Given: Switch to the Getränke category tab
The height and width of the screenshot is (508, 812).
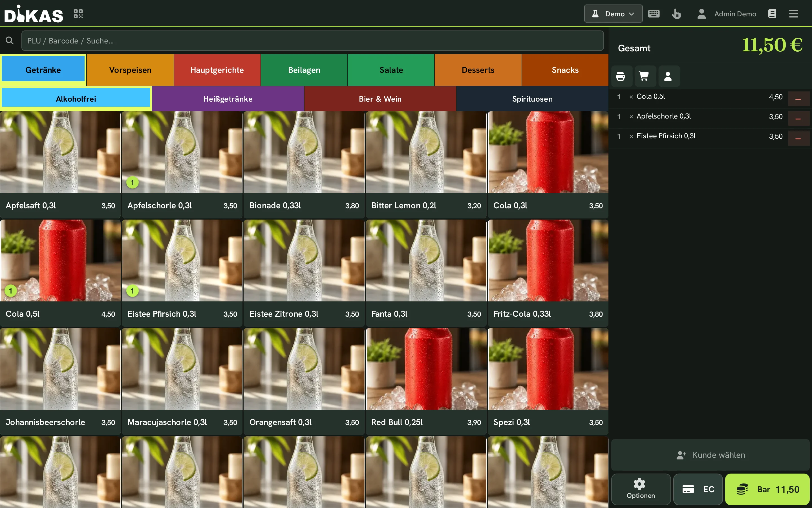Looking at the screenshot, I should click(43, 70).
